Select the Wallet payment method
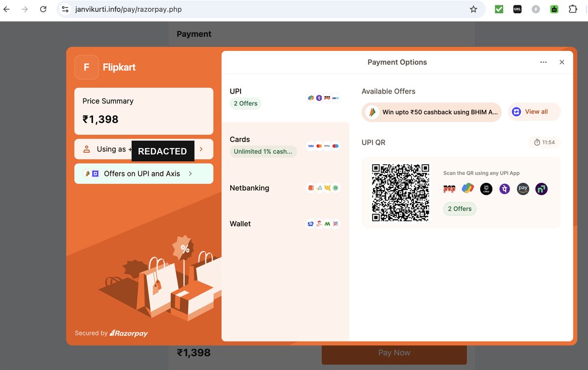The image size is (588, 370). (285, 223)
